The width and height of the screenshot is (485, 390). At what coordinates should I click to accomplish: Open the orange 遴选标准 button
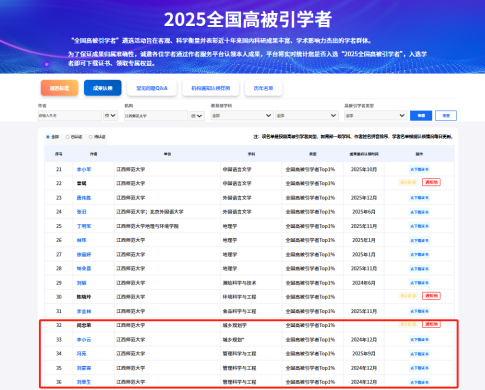(x=60, y=88)
